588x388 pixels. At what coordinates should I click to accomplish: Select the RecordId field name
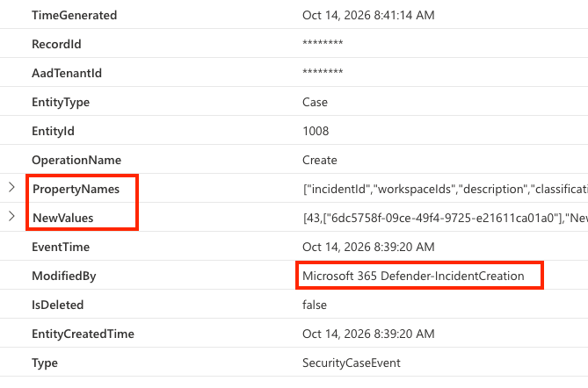pyautogui.click(x=56, y=44)
